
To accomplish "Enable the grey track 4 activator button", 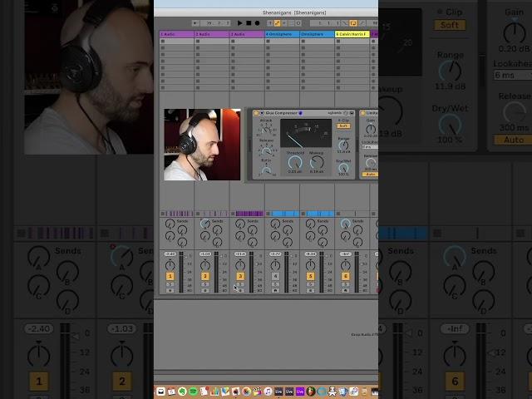I will (275, 276).
